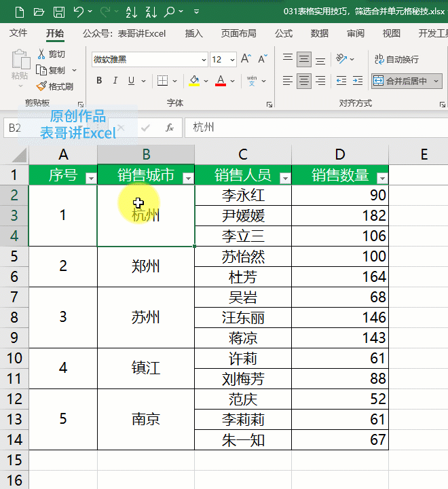Click the formula bar showing 杭州

tap(316, 128)
